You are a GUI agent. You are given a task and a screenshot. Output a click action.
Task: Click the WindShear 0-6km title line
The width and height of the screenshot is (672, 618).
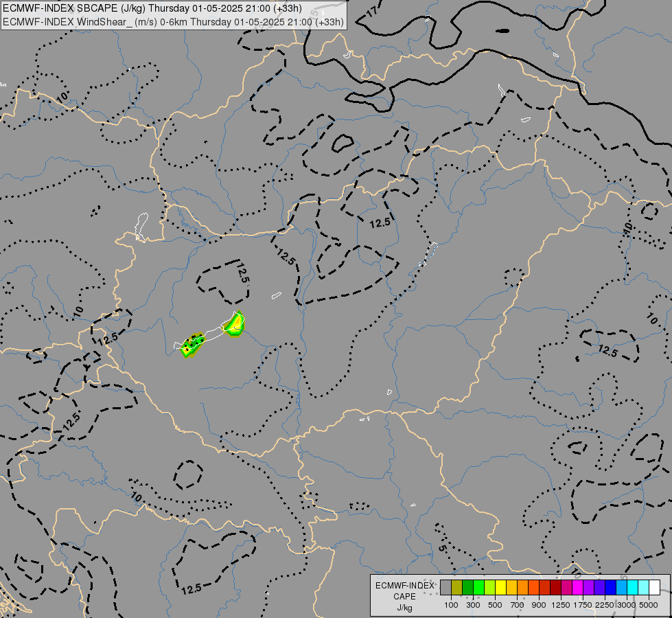pos(173,22)
